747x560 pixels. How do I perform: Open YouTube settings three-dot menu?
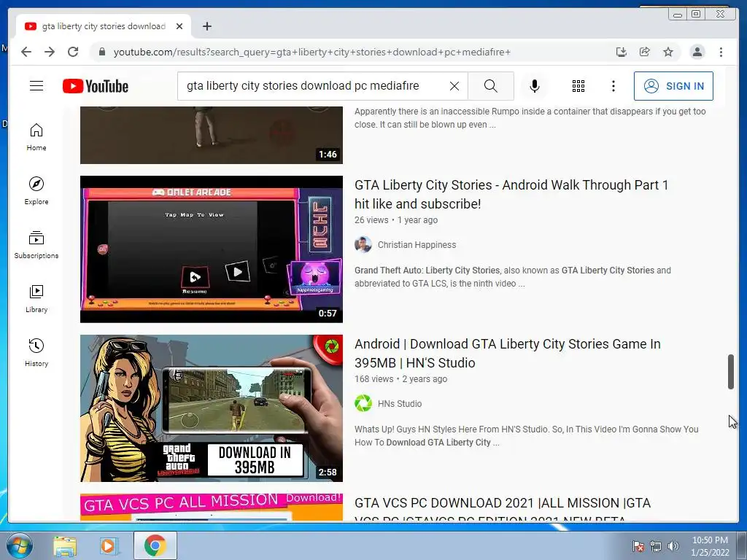(614, 86)
